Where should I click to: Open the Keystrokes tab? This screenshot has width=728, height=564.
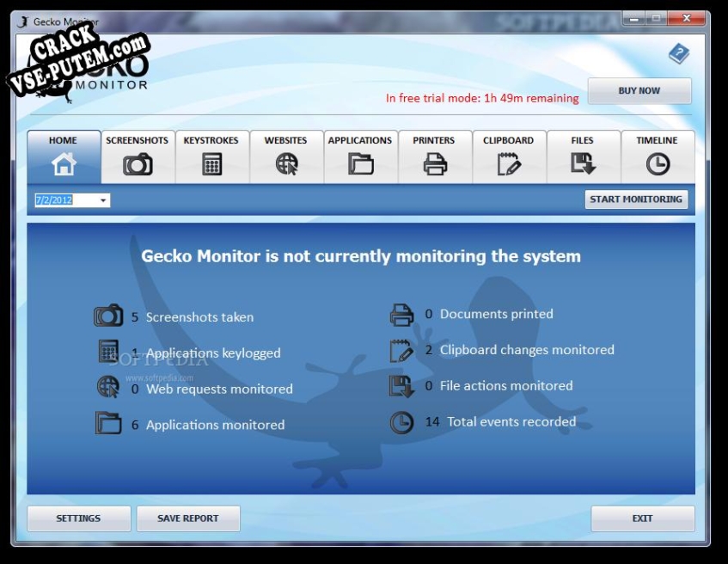[x=211, y=156]
